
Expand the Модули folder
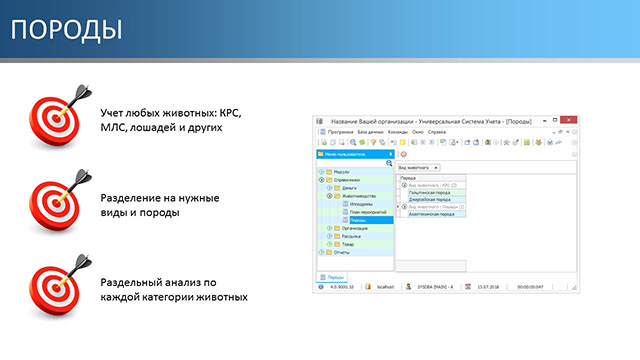tap(322, 172)
